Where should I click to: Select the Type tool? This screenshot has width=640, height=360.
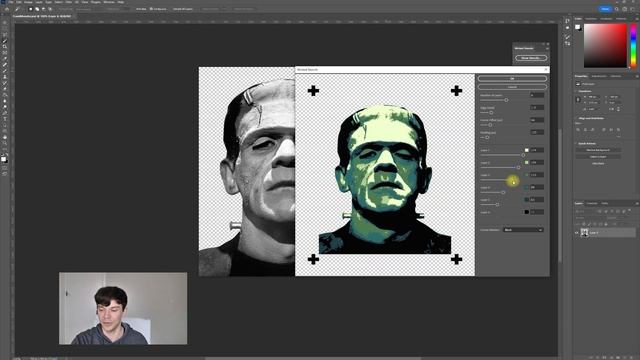(x=5, y=119)
